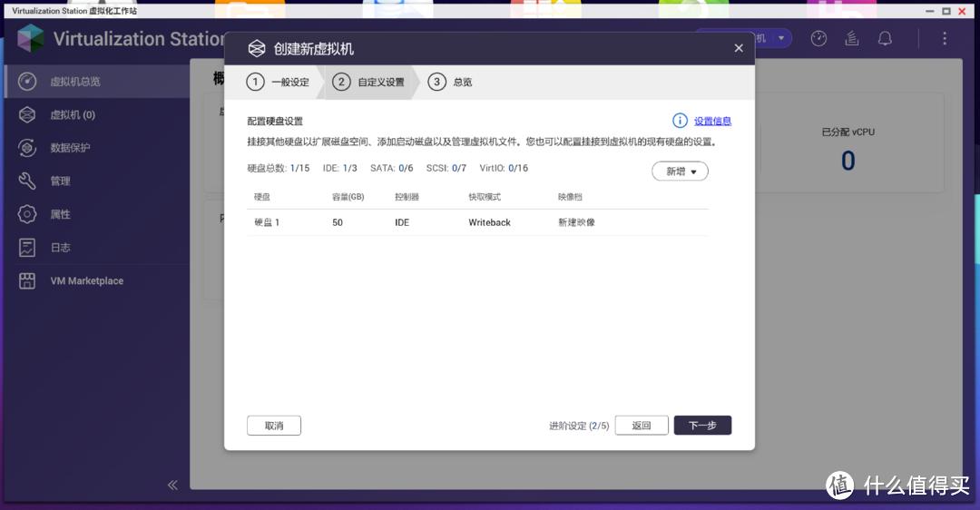Open the background tasks icon in header
Image resolution: width=980 pixels, height=510 pixels.
tap(852, 39)
